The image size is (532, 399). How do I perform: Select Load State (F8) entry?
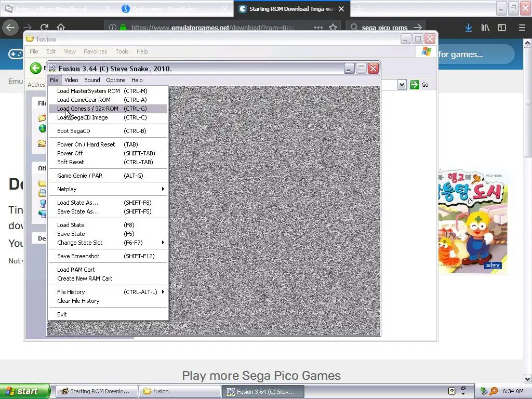(x=108, y=225)
